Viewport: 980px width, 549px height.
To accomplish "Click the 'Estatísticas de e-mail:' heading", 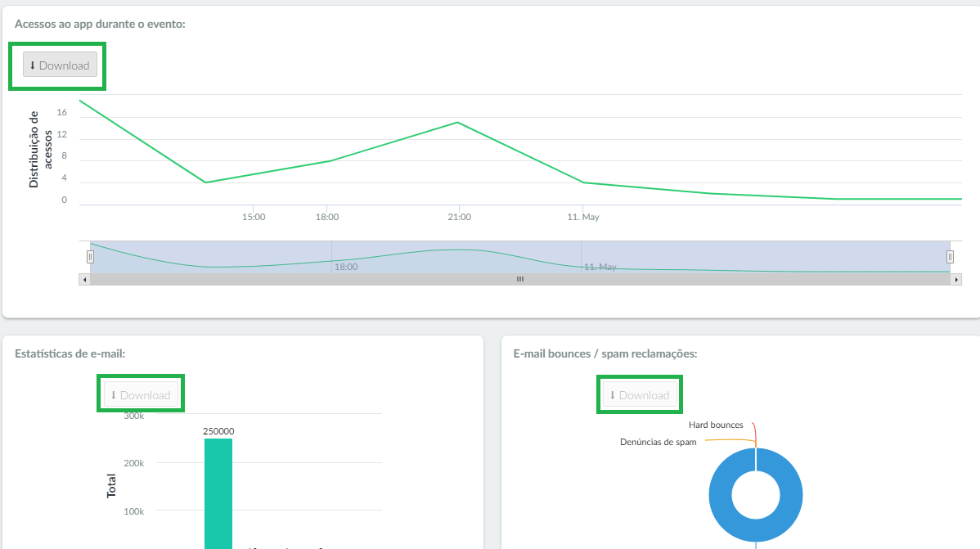I will click(x=70, y=353).
